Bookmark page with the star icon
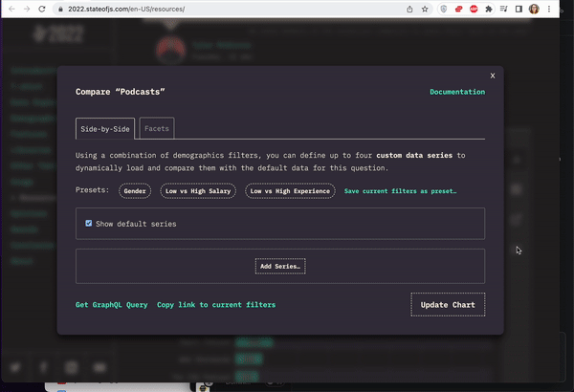The width and height of the screenshot is (574, 392). 425,10
